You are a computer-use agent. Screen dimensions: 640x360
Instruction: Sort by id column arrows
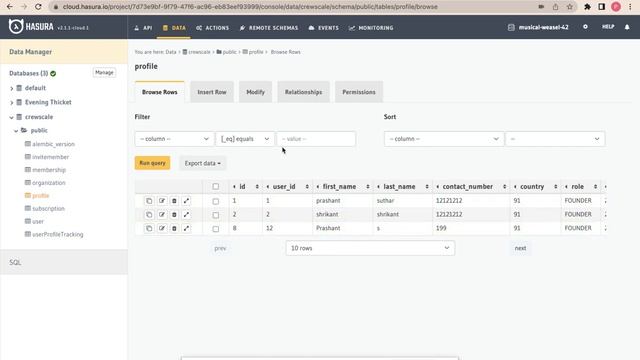tap(257, 187)
